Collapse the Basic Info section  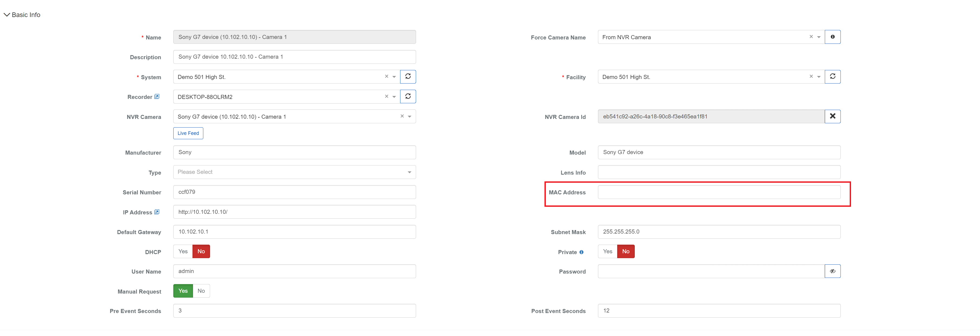click(x=7, y=15)
